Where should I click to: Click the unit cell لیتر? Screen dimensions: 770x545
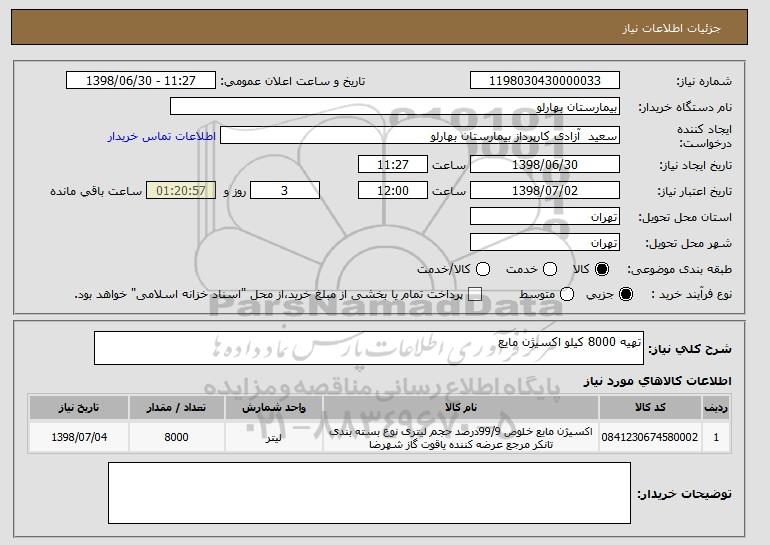274,437
